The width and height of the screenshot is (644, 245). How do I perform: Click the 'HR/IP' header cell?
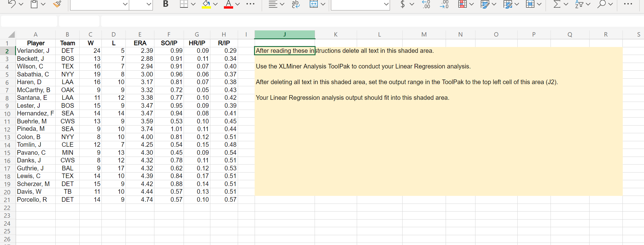tap(197, 43)
